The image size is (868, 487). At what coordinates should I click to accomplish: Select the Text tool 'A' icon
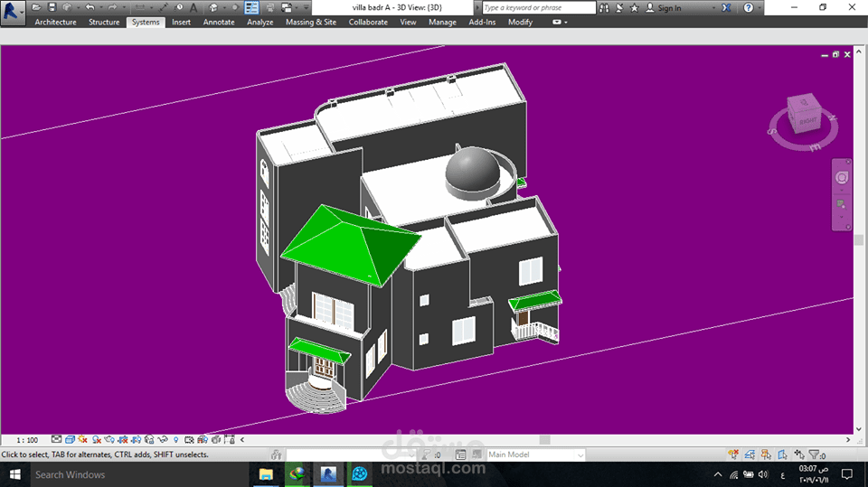coord(193,7)
